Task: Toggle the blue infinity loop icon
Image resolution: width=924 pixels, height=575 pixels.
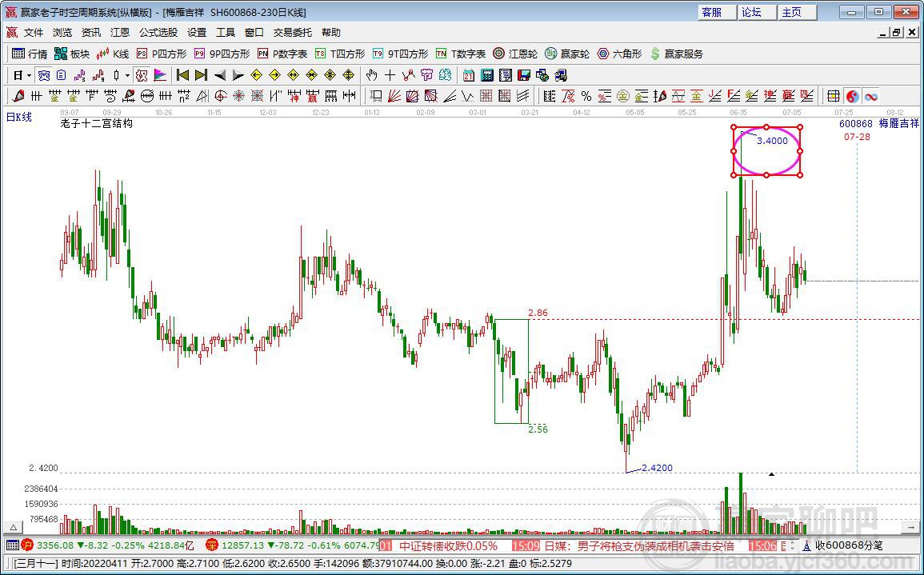Action: pos(871,95)
